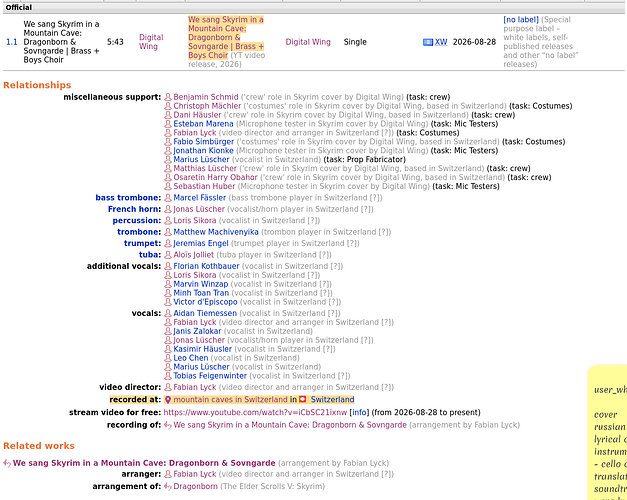Image resolution: width=627 pixels, height=500 pixels.
Task: Open Minh Toan Tran artist link
Action: [x=201, y=293]
